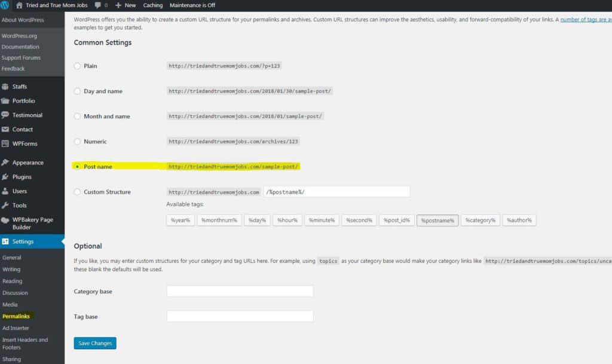Open the Contact menu item
Image resolution: width=612 pixels, height=364 pixels.
(23, 129)
